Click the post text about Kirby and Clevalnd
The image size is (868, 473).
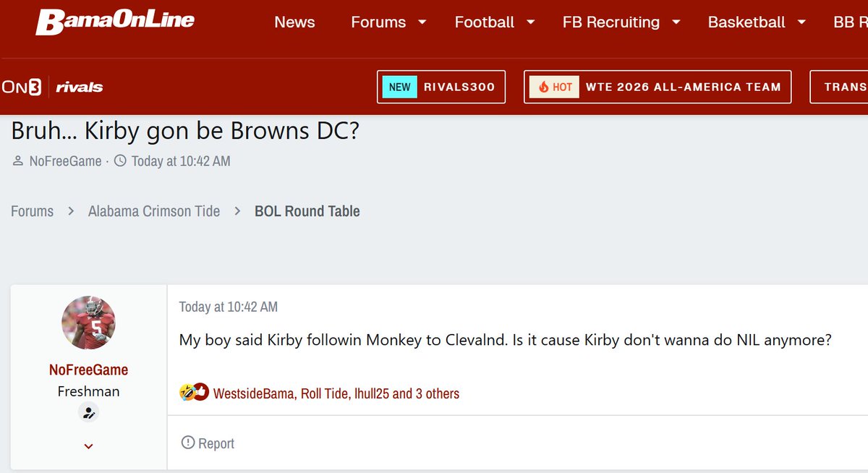click(x=506, y=339)
